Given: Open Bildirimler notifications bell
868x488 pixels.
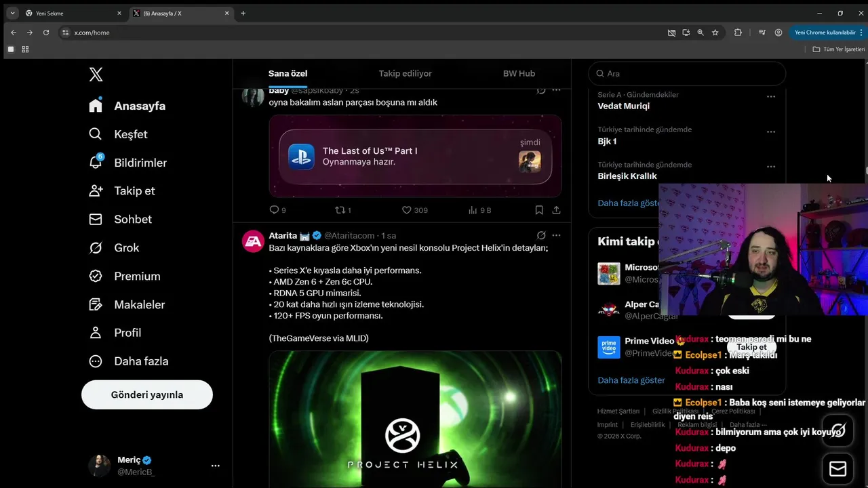Looking at the screenshot, I should coord(96,163).
